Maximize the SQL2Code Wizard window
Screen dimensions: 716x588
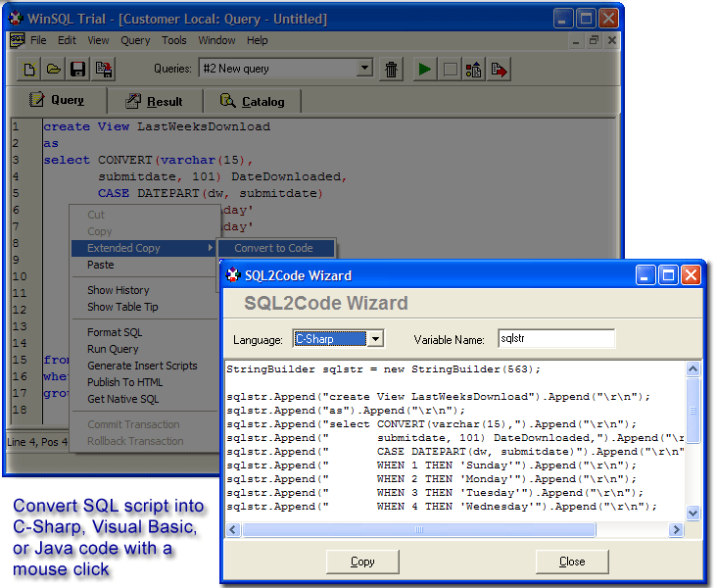click(x=668, y=275)
